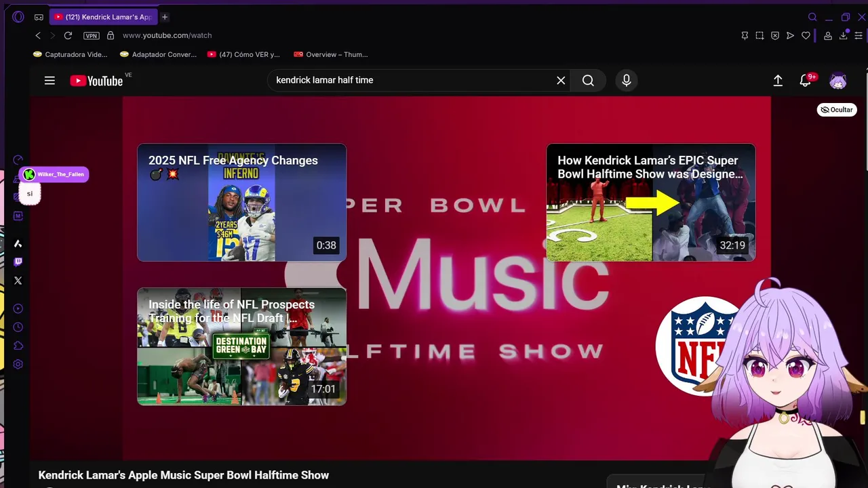This screenshot has height=488, width=868.
Task: Click the Ocultar hide button
Action: point(837,110)
